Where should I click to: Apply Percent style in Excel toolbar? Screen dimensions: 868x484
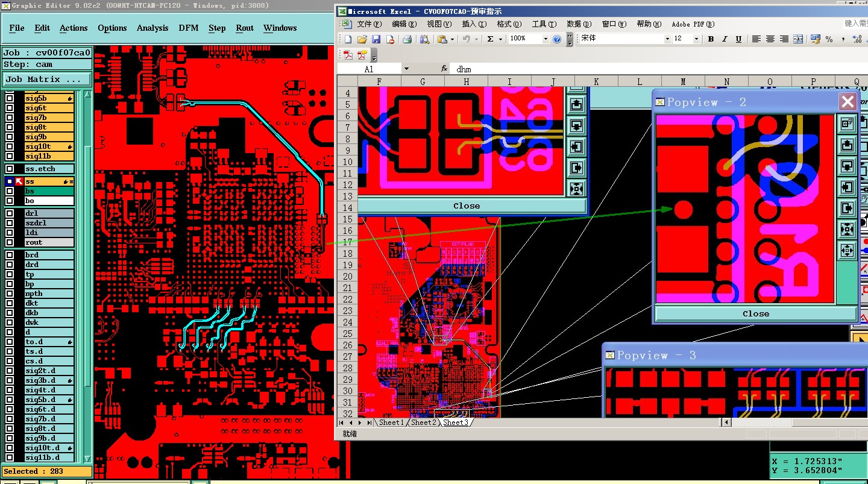829,39
